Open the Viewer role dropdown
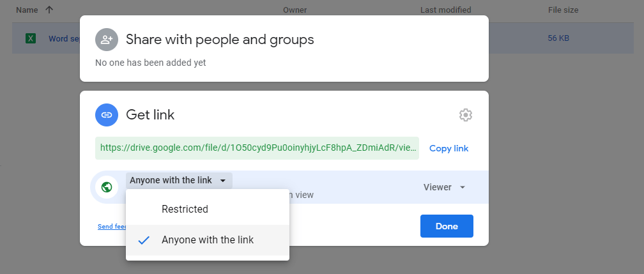The width and height of the screenshot is (644, 274). point(444,187)
